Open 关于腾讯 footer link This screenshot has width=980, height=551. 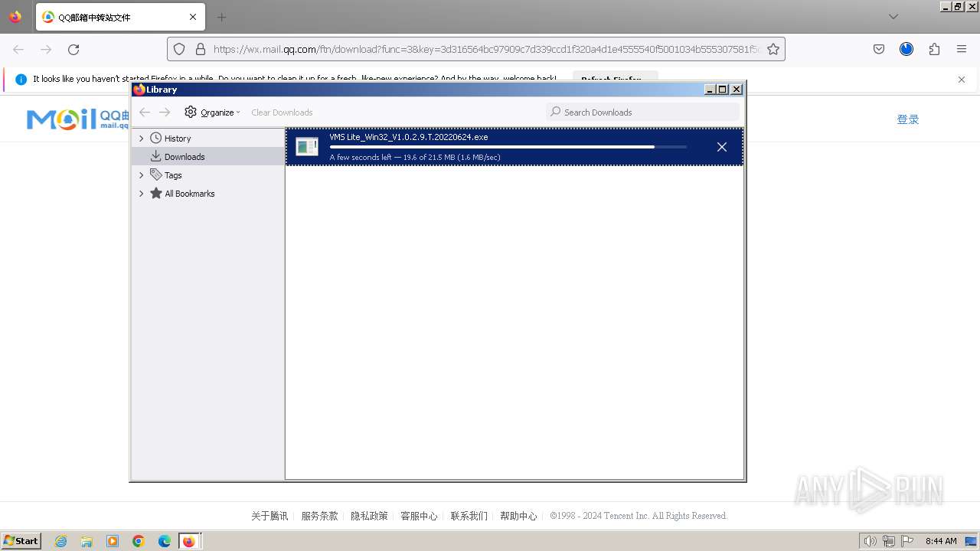(269, 516)
